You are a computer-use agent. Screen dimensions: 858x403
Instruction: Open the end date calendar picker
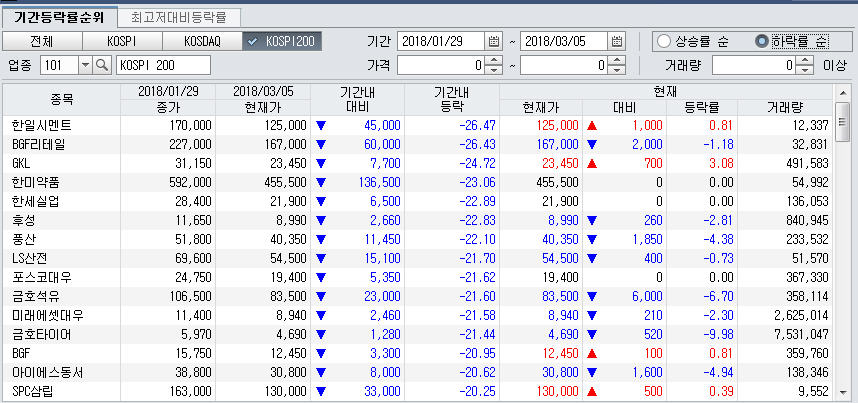tap(617, 41)
